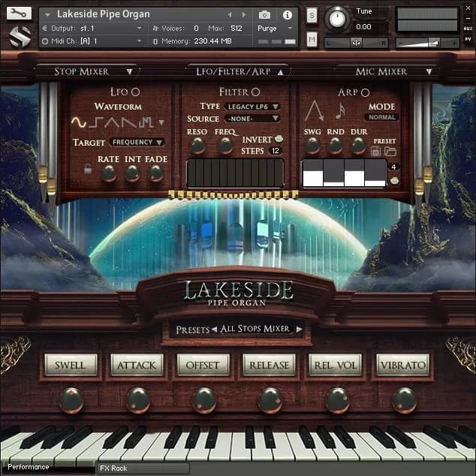Go to next instrument arrow
The width and height of the screenshot is (476, 476).
tap(243, 14)
